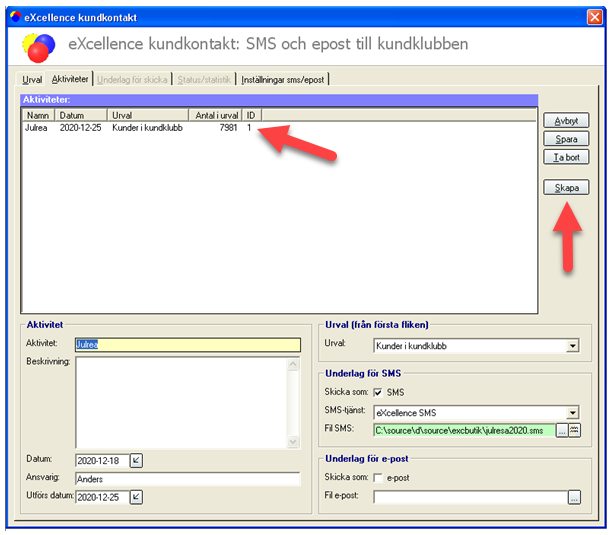Click the ID column header
The width and height of the screenshot is (614, 535).
(251, 115)
